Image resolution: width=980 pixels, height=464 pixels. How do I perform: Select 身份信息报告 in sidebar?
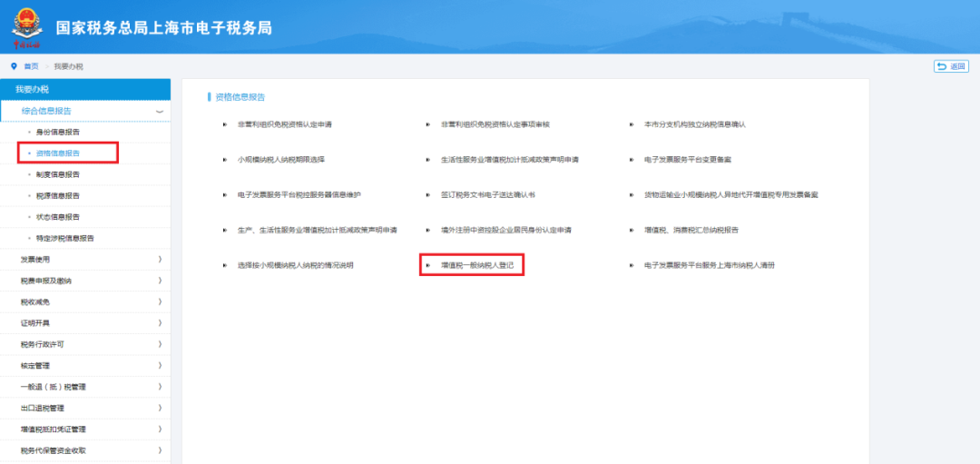click(x=57, y=132)
